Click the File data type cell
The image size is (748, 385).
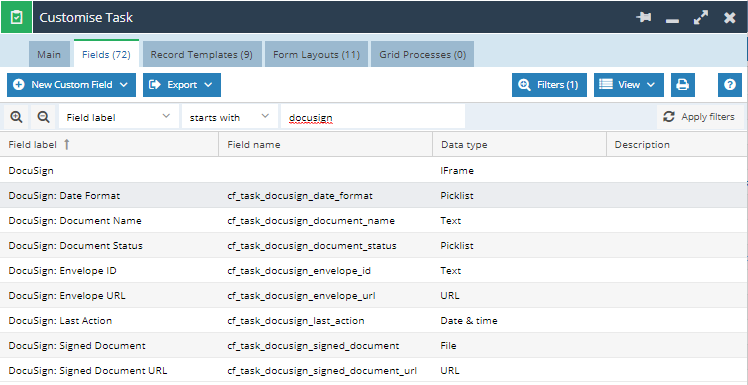click(x=519, y=345)
